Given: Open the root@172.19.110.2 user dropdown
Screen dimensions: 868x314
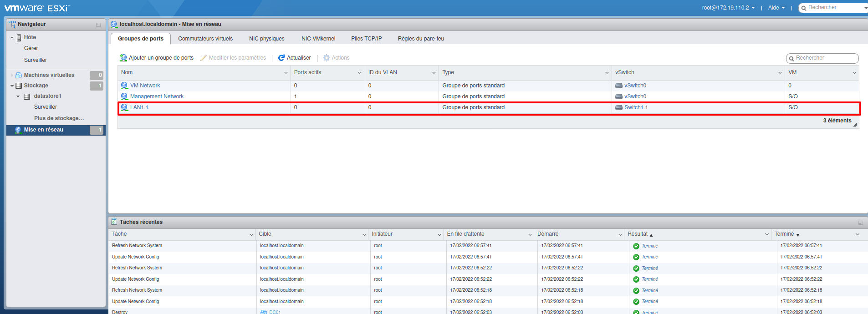Looking at the screenshot, I should click(x=728, y=8).
